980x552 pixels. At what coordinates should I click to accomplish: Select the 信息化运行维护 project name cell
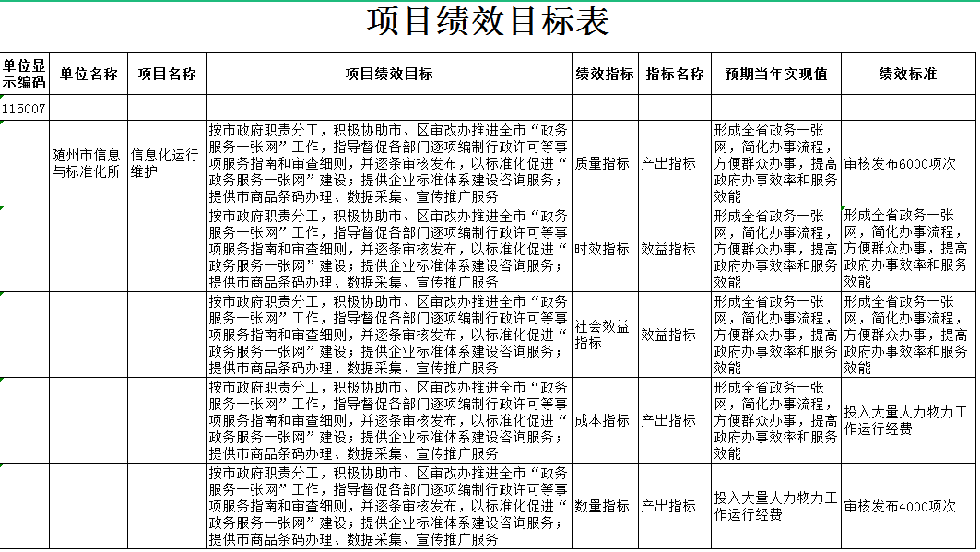167,163
